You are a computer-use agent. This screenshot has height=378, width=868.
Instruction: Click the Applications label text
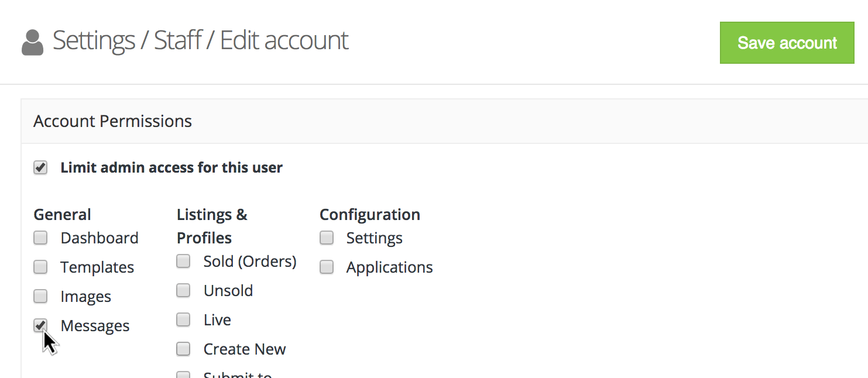(389, 267)
